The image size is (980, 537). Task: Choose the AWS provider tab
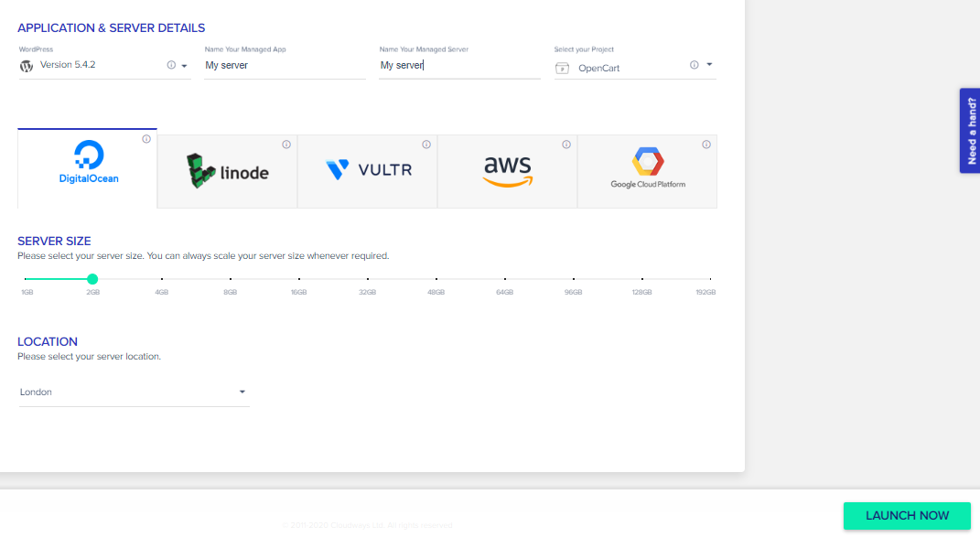[508, 171]
